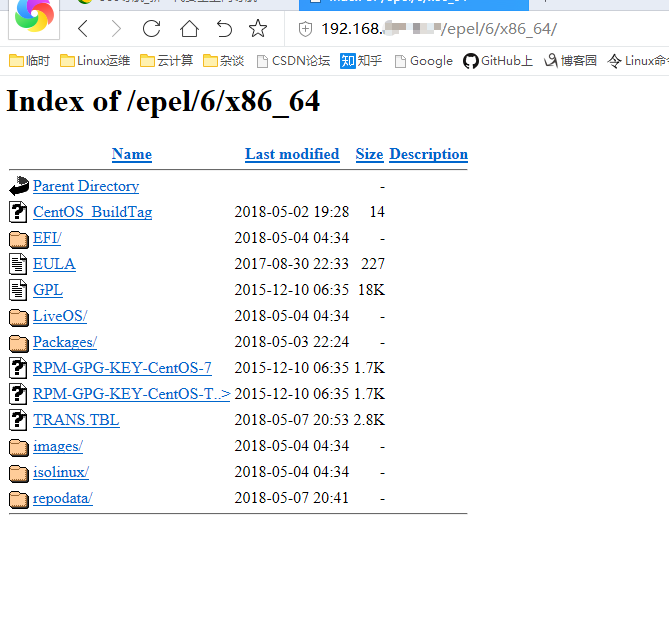Viewport: 669px width, 622px height.
Task: Sort listing by Last modified column
Action: coord(292,154)
